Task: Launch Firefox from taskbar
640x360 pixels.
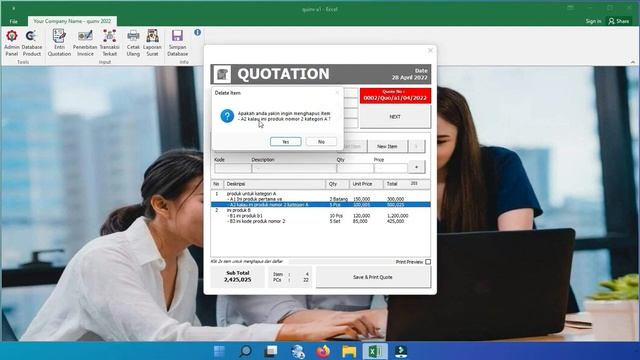Action: point(323,351)
